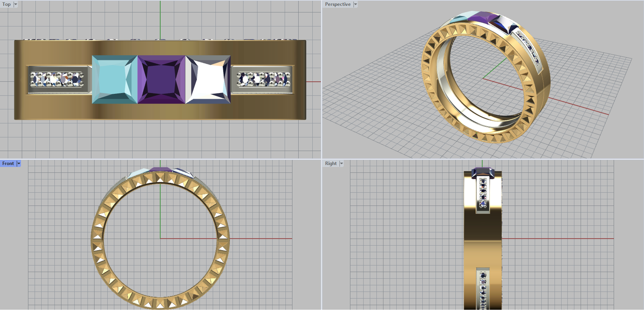This screenshot has width=644, height=311.
Task: Select the purple center gem in Top view
Action: (x=161, y=79)
